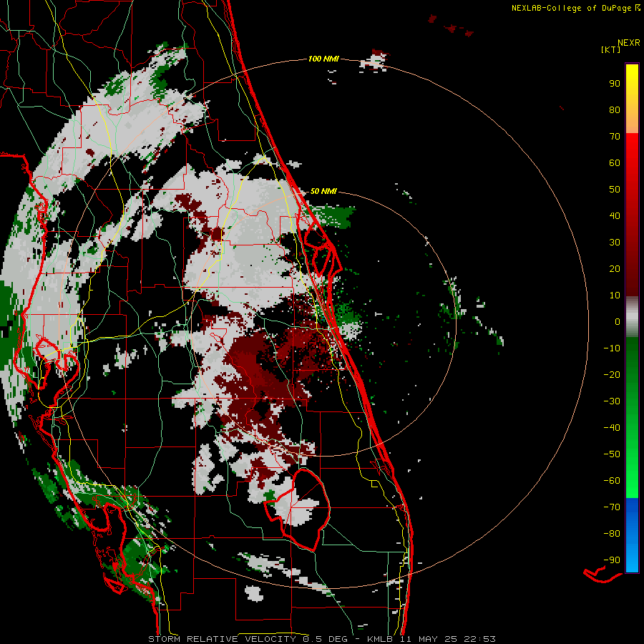Click the 0 value on the velocity scale
This screenshot has width=644, height=644.
point(618,321)
